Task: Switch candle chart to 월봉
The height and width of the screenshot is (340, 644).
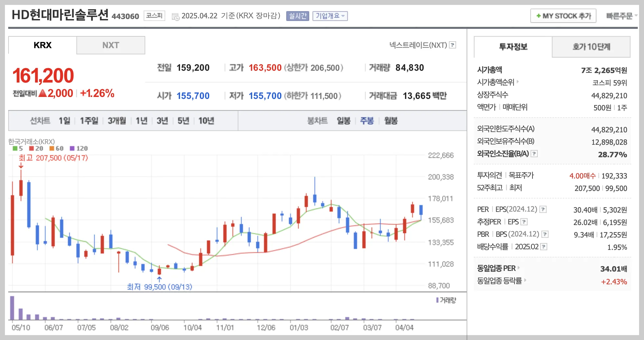Action: coord(391,121)
